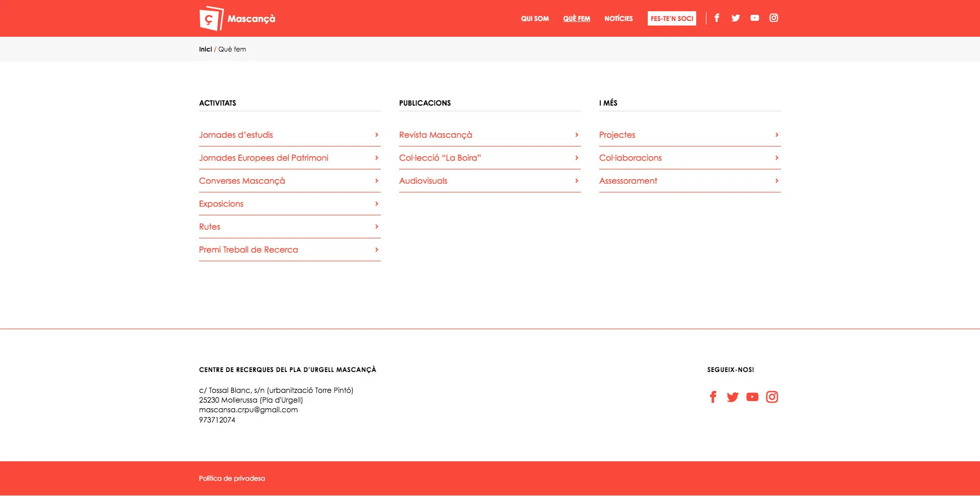This screenshot has height=496, width=980.
Task: Click chevron beside Premi Treball de Recerca
Action: click(377, 250)
